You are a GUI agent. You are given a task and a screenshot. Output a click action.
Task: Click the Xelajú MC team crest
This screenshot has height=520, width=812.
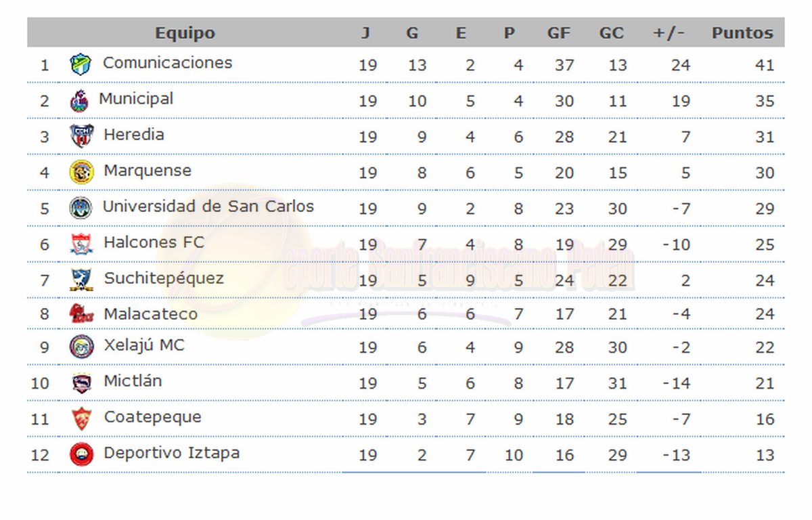(81, 347)
